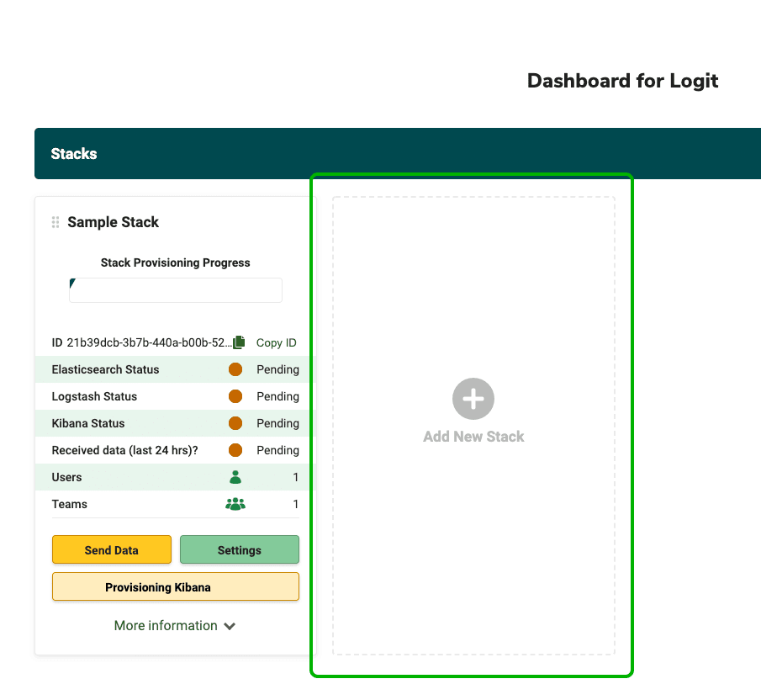
Task: Click the orange Elasticsearch Status indicator dot
Action: pyautogui.click(x=235, y=369)
